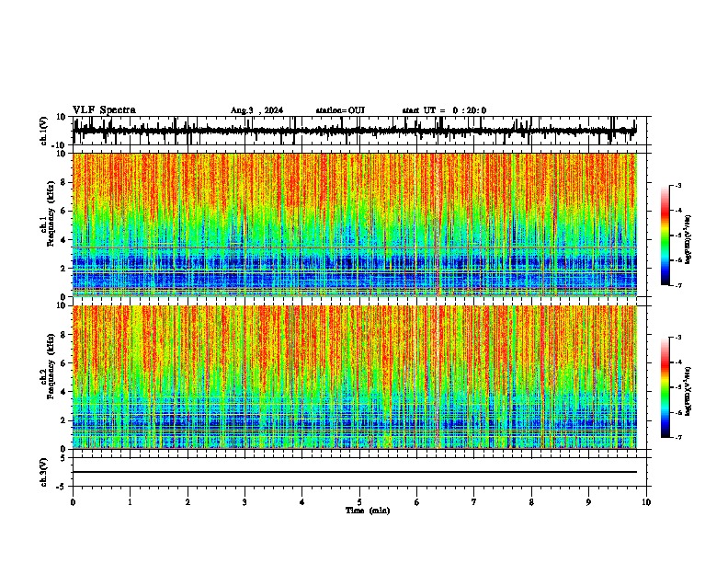Click time axis tick label "1"
The height and width of the screenshot is (563, 728).
click(130, 502)
